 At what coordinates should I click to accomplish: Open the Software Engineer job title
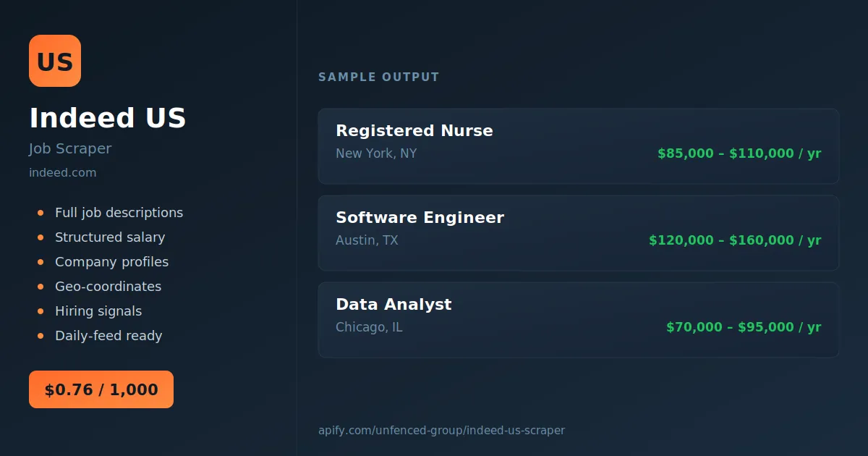point(420,217)
